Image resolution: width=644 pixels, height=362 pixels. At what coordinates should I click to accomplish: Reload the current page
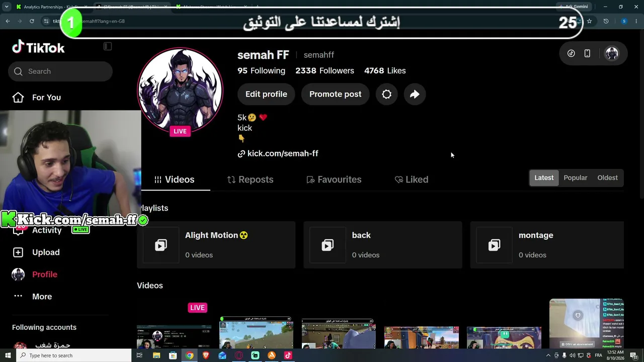point(32,21)
